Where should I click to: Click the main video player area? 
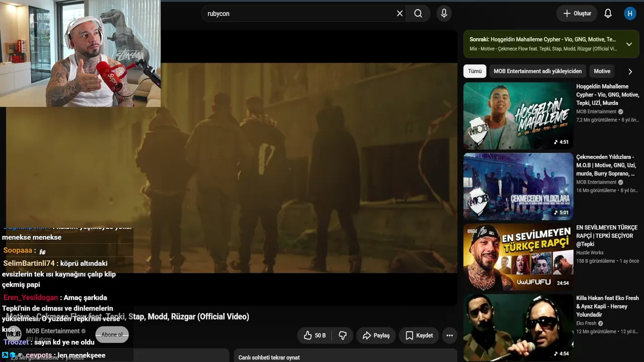pos(231,168)
